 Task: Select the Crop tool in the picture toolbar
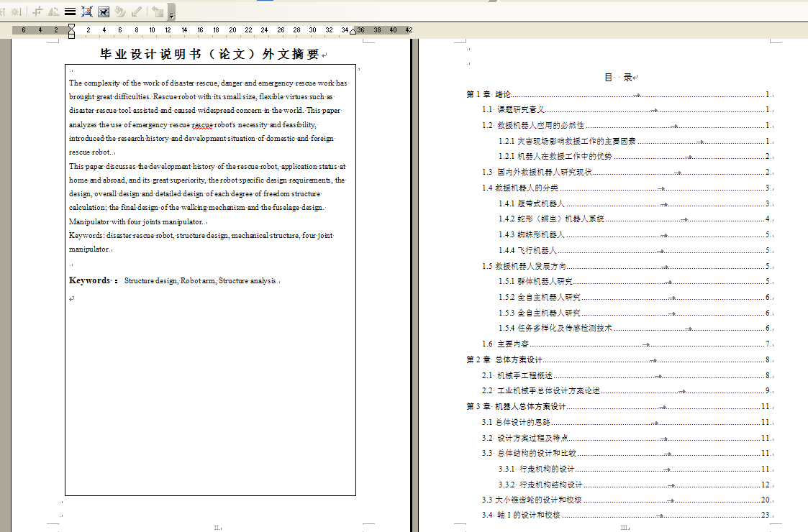click(x=37, y=12)
